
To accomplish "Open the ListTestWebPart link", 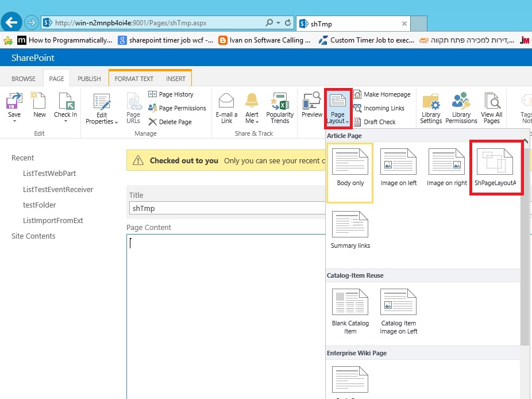I will [49, 173].
